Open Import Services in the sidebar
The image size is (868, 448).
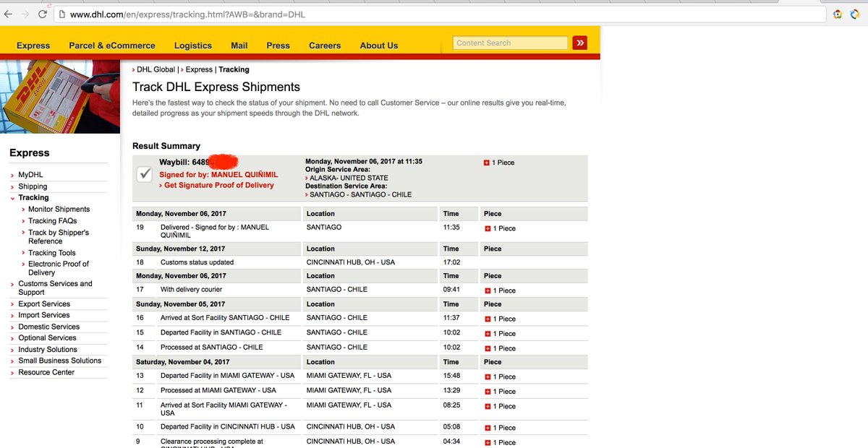(x=44, y=315)
